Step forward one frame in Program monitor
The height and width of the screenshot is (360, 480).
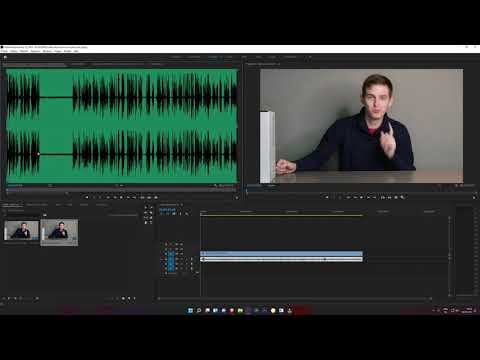[x=368, y=197]
